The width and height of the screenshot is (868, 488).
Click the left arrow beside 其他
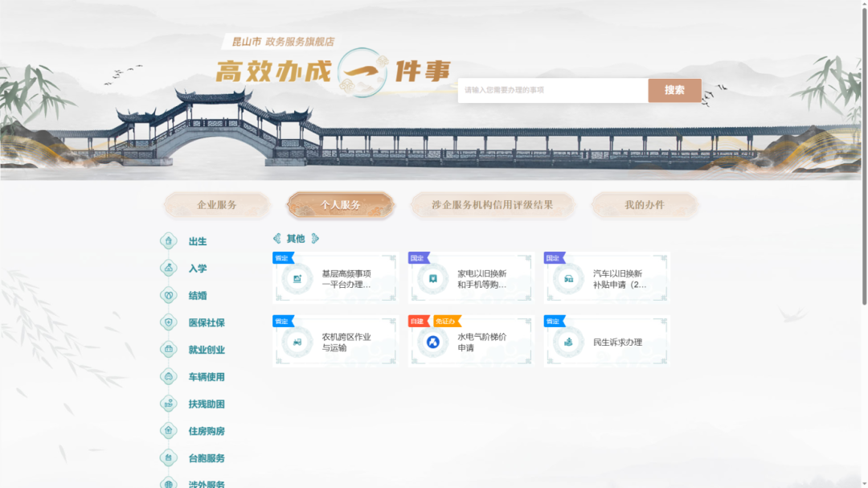pyautogui.click(x=277, y=239)
